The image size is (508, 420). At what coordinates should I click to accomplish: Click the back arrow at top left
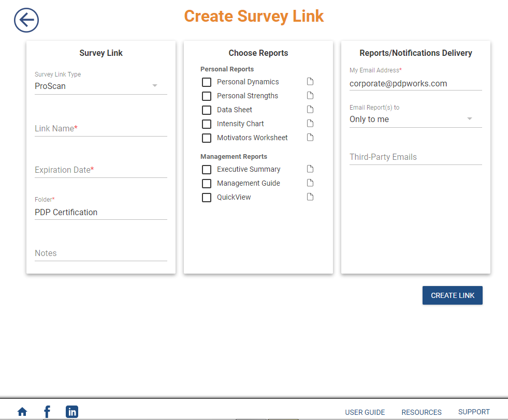tap(26, 21)
